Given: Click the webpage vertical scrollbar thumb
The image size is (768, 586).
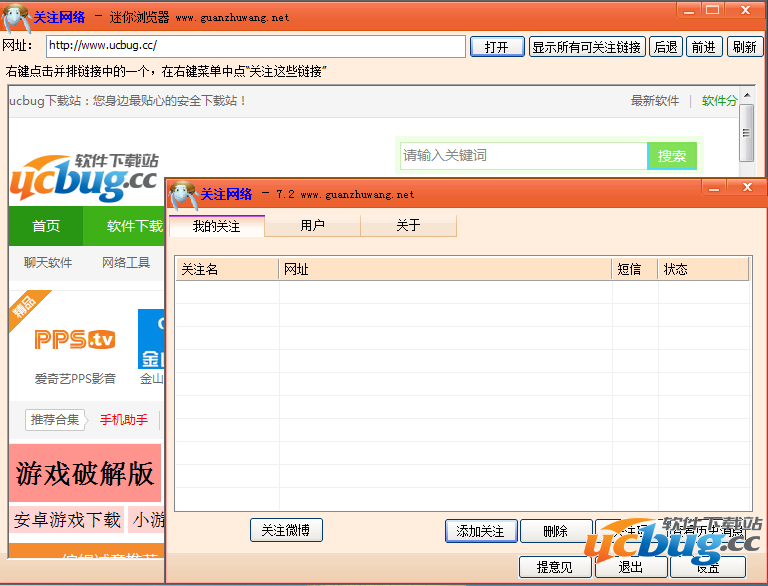Looking at the screenshot, I should click(x=746, y=133).
